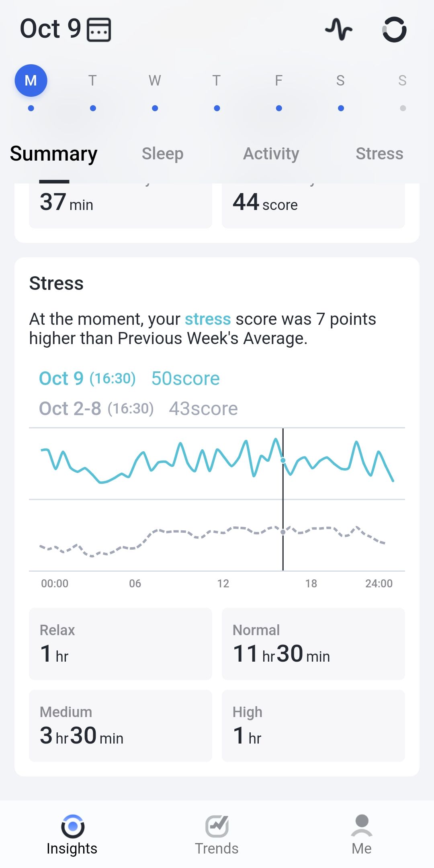Open the High 1 hr card
Image resolution: width=434 pixels, height=868 pixels.
(313, 725)
